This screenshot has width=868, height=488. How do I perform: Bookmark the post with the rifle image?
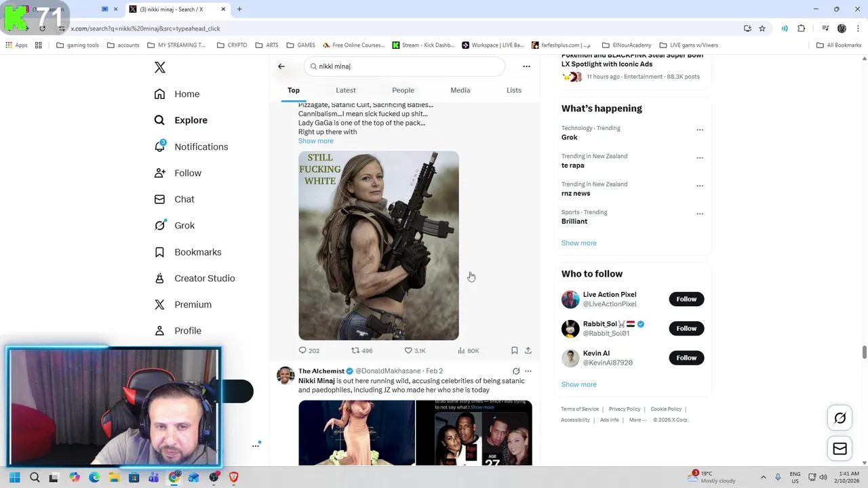[514, 350]
